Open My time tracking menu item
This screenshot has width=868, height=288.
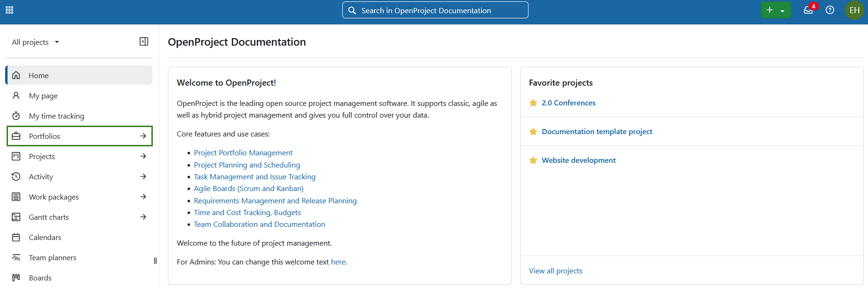point(79,116)
